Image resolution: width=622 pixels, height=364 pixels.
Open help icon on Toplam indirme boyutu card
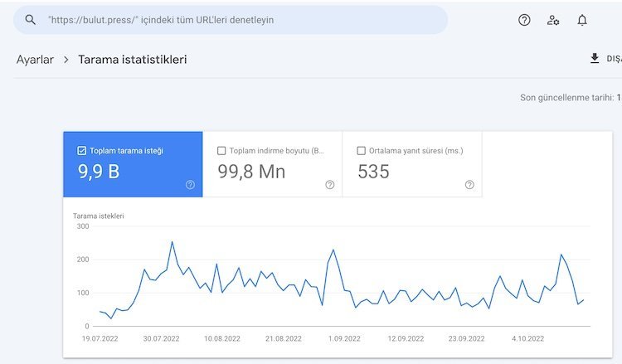click(330, 185)
